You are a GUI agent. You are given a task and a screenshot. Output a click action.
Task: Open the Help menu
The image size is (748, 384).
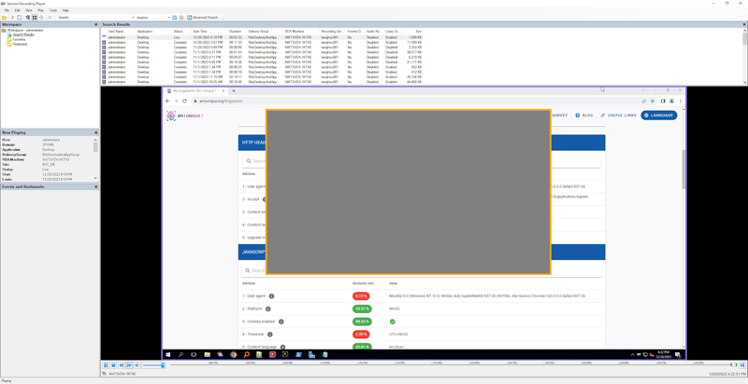click(x=65, y=10)
